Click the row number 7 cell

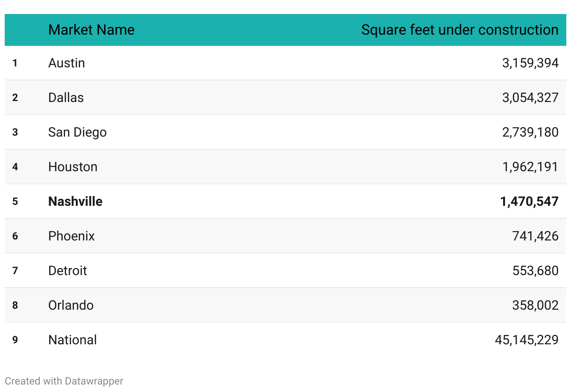click(x=15, y=271)
